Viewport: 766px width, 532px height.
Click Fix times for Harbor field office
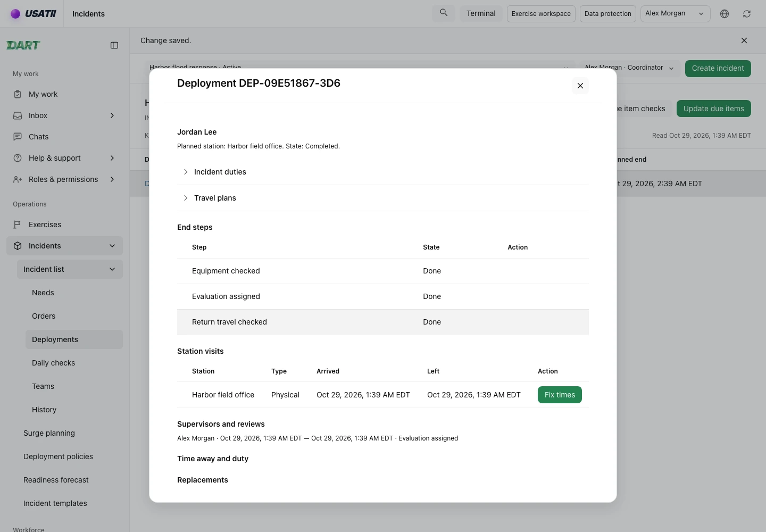click(x=560, y=395)
